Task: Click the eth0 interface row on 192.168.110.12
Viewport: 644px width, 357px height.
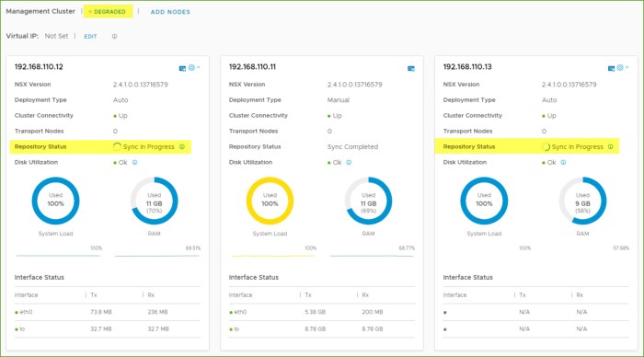Action: pos(108,312)
